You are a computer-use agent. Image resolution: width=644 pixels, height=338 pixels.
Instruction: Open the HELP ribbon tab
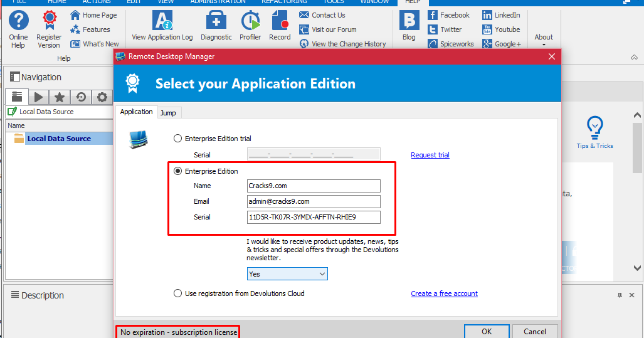click(413, 2)
